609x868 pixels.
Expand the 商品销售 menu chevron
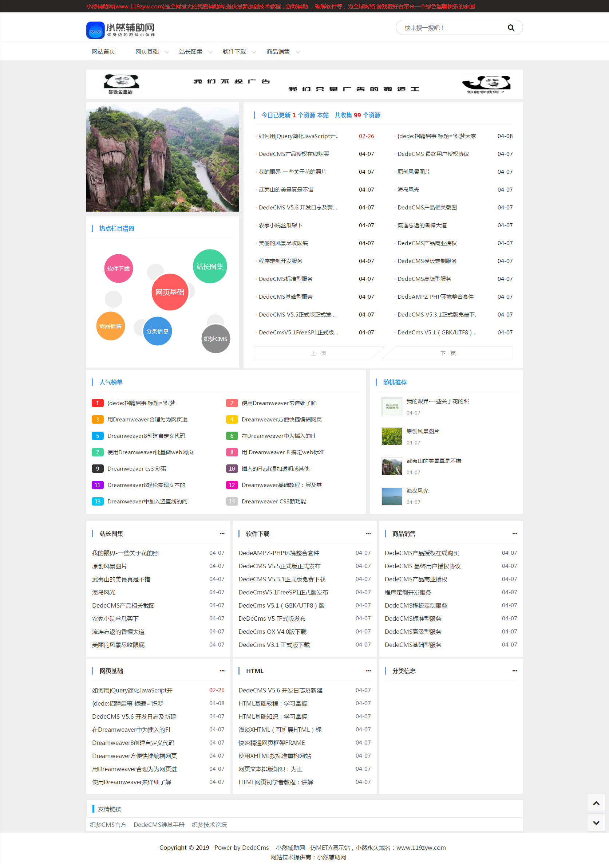tap(298, 52)
